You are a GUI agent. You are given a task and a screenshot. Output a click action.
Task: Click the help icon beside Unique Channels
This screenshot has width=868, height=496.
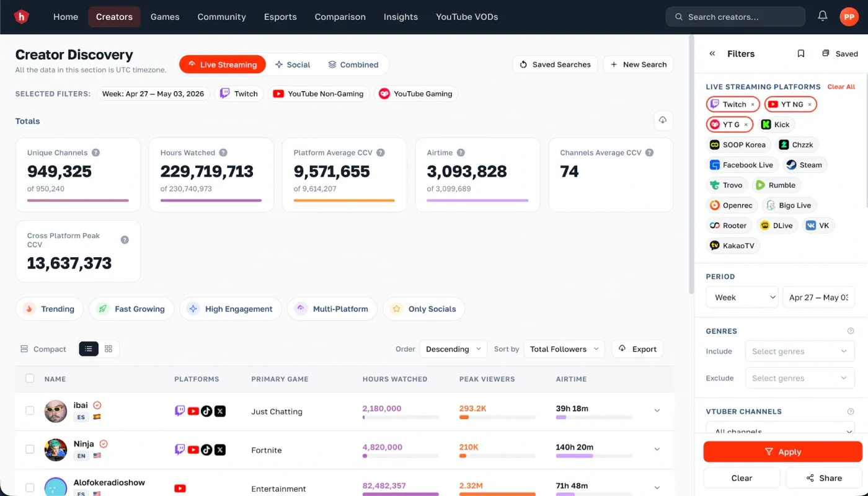pyautogui.click(x=96, y=153)
